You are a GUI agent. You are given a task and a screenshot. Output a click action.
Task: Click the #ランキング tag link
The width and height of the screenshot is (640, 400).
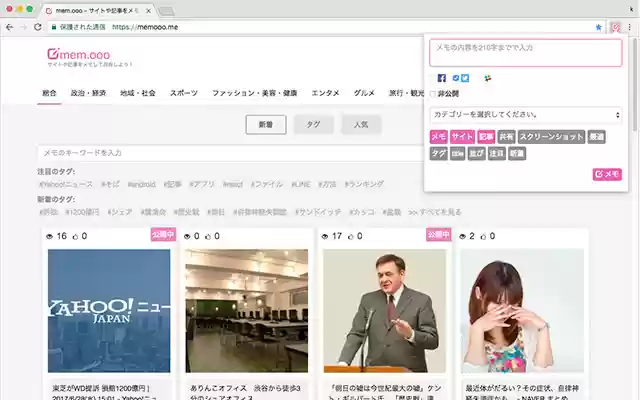364,184
